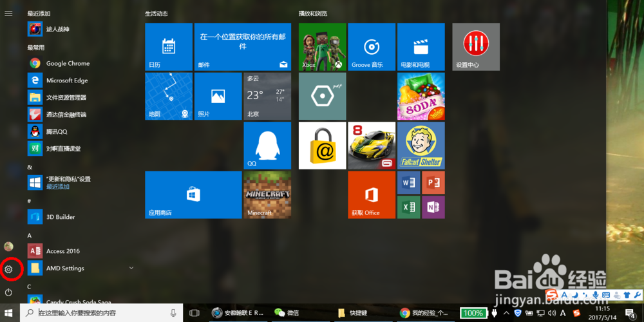Open the 应用商店 store tile
Screen dimensions: 644x322
[x=193, y=194]
